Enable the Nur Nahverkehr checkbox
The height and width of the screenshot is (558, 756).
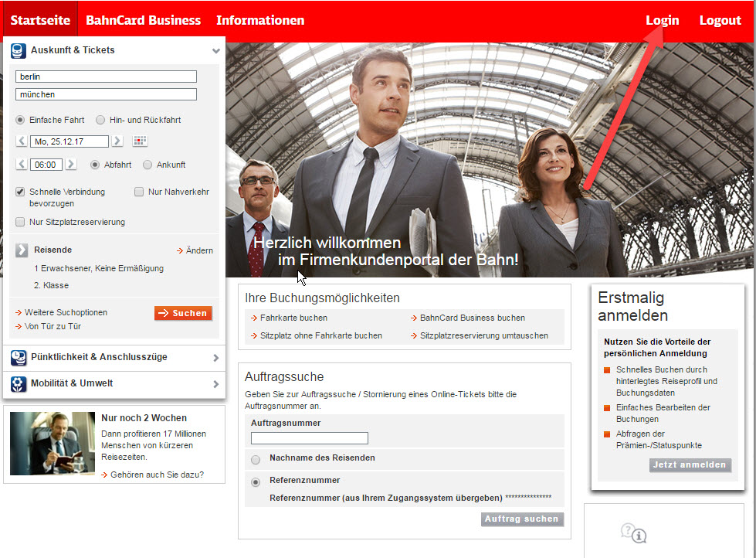coord(139,192)
